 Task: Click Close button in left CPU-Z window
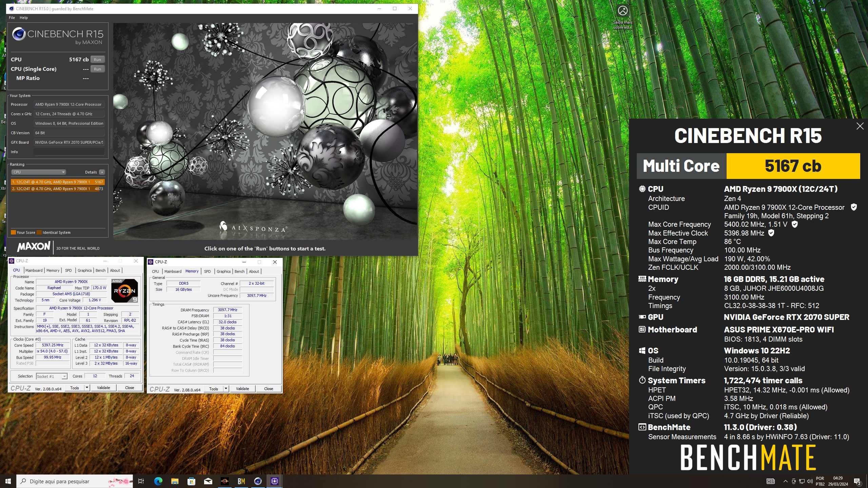click(x=130, y=388)
